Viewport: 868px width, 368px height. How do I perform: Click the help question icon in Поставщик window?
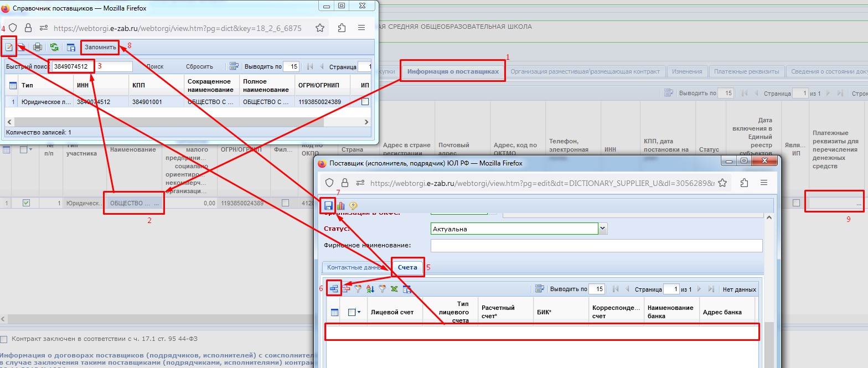(353, 205)
